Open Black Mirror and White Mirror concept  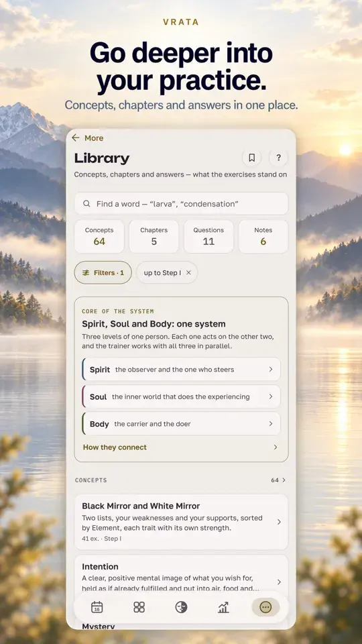[x=181, y=522]
